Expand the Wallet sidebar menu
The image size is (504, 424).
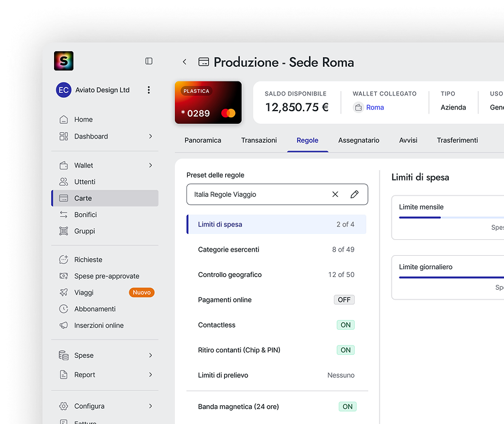[151, 165]
